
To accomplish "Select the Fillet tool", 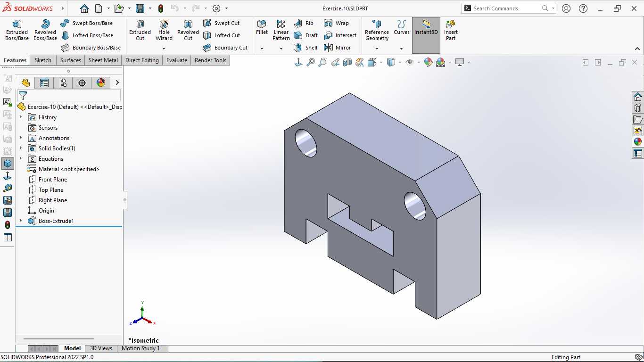I will click(262, 27).
